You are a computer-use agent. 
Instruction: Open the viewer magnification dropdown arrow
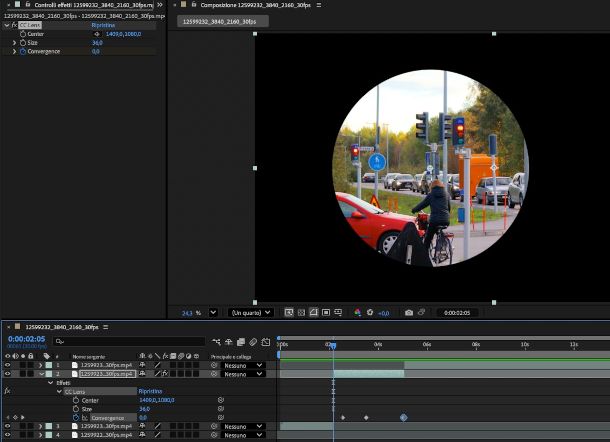point(213,312)
